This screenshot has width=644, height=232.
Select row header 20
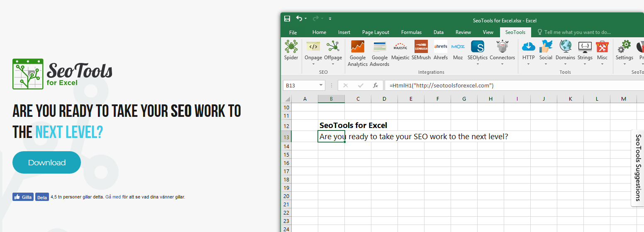click(287, 196)
